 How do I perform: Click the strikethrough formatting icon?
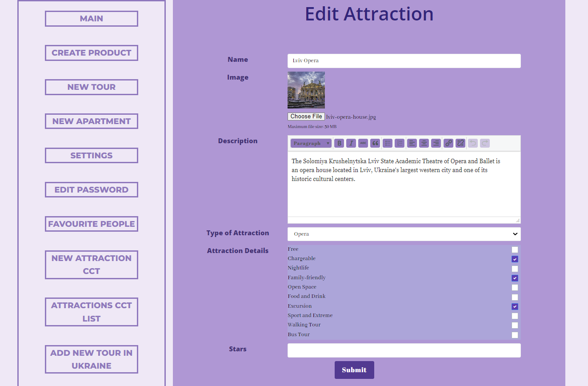(x=363, y=143)
